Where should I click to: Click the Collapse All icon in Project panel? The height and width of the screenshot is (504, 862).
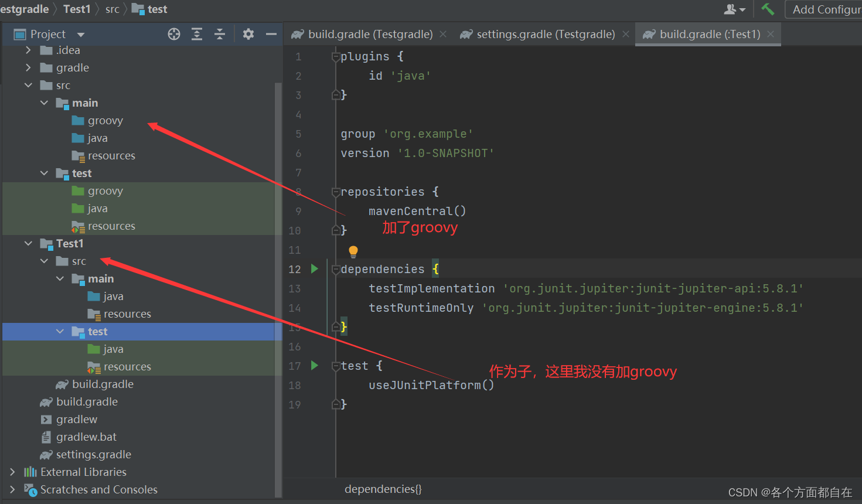(220, 34)
